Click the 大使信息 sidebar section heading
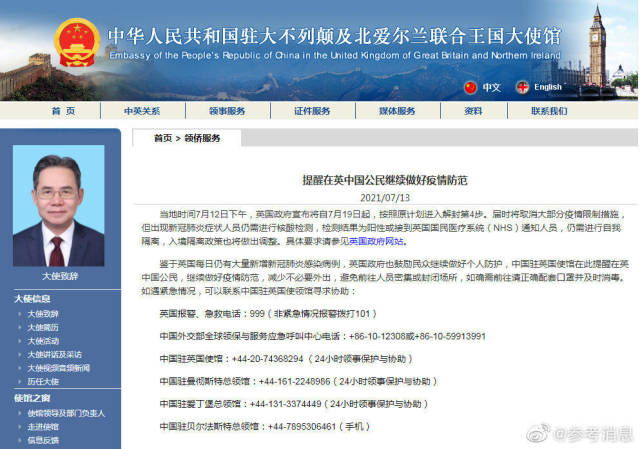640x449 pixels. click(32, 298)
